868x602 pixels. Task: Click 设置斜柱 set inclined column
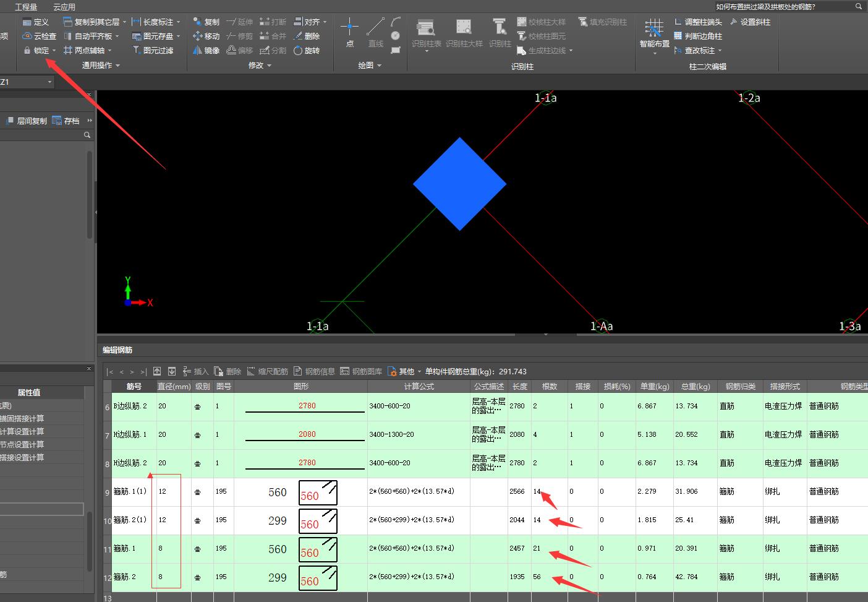click(x=751, y=22)
